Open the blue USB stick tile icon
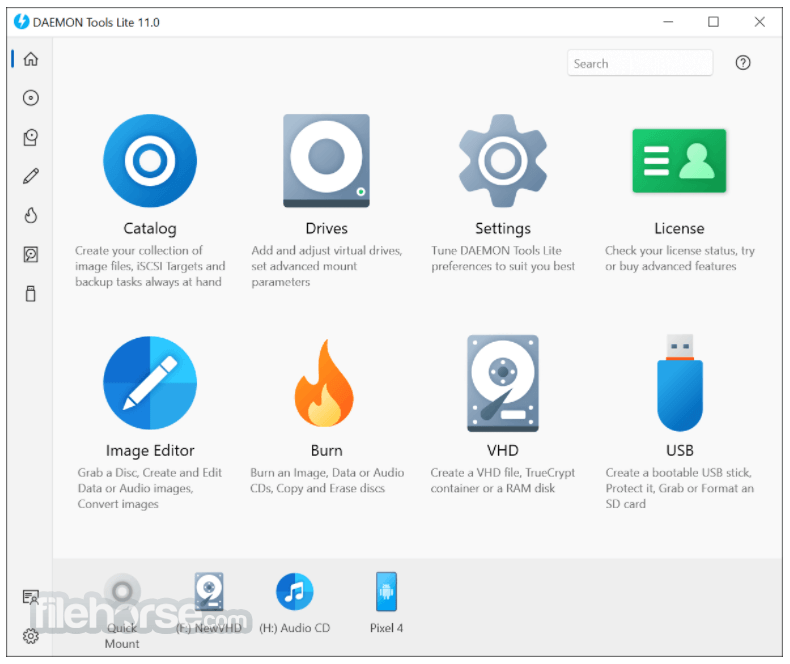Screen dimensions: 790x664 coord(680,383)
